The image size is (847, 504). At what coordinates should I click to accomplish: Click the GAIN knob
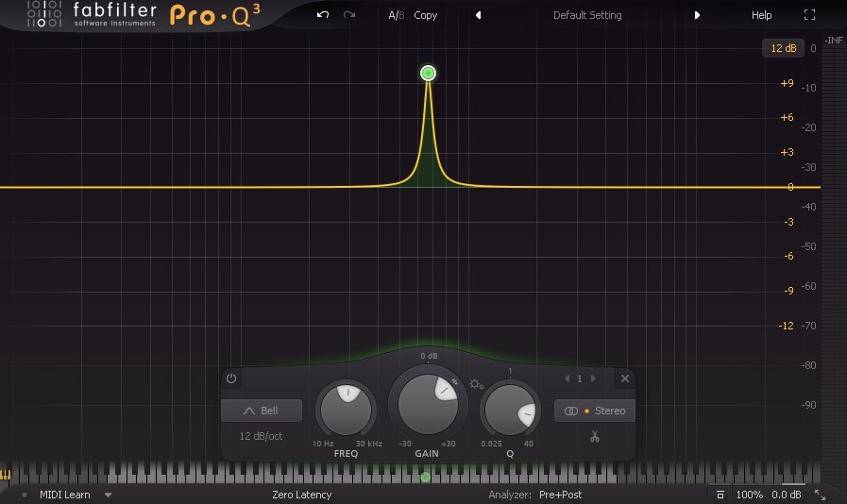pos(428,404)
